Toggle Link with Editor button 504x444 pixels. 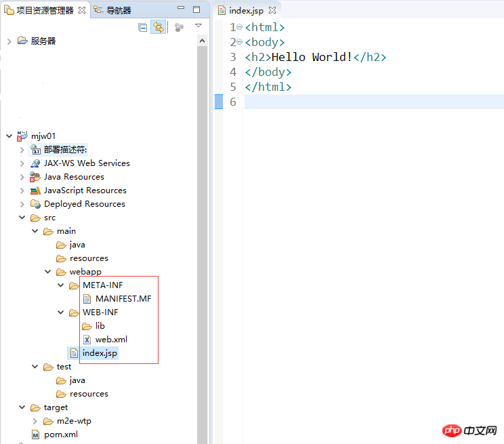click(x=158, y=27)
